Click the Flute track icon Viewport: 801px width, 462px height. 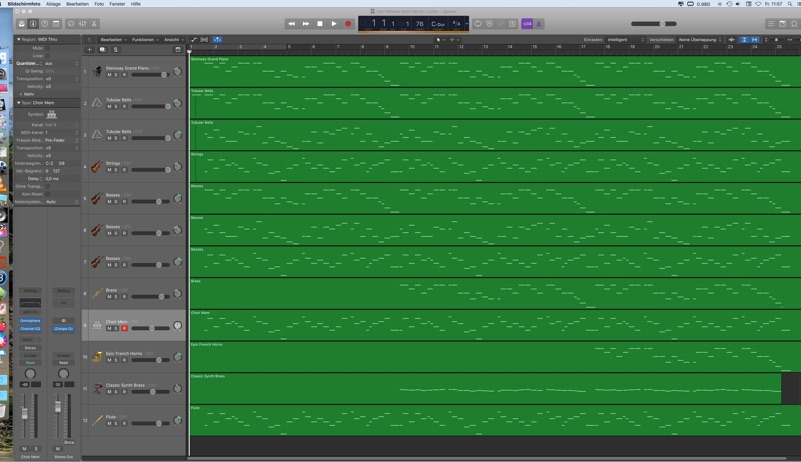pyautogui.click(x=97, y=420)
